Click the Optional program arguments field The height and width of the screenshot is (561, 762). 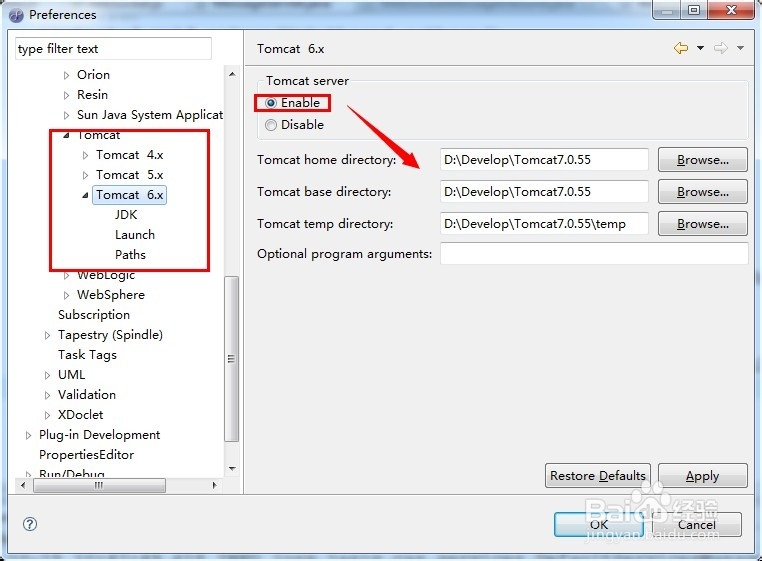click(594, 254)
